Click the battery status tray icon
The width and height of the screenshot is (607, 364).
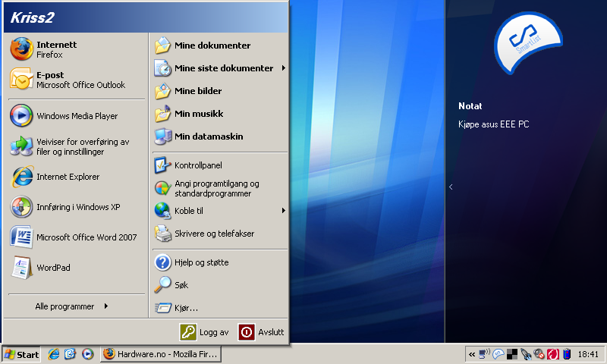coord(567,354)
